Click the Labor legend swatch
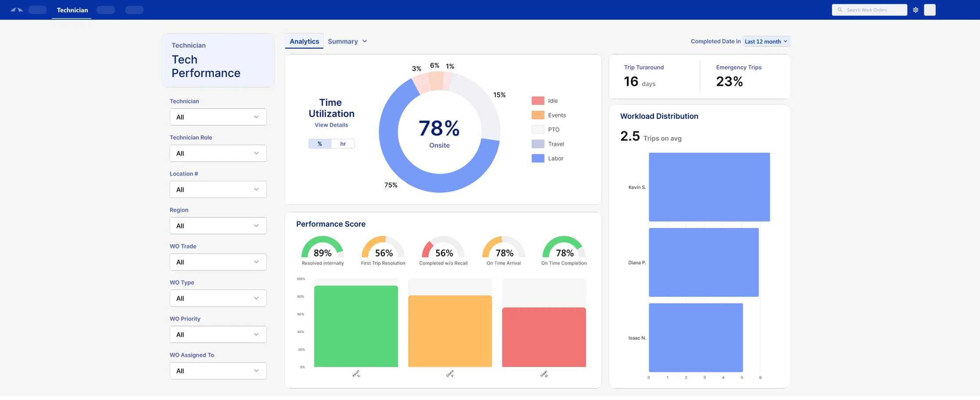980x400 pixels. tap(538, 158)
